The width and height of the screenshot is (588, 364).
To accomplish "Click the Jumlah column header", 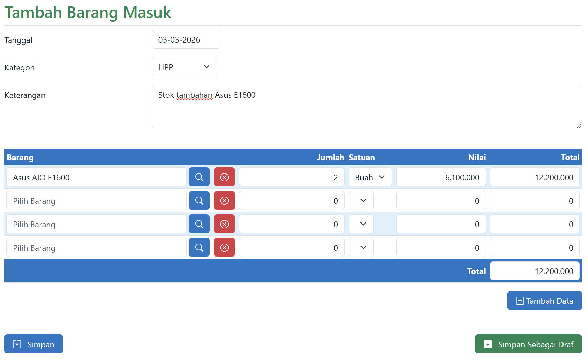I will tap(330, 157).
